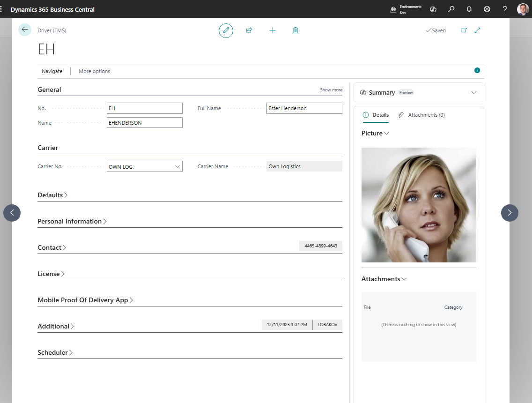This screenshot has width=532, height=403.
Task: Click the Environment Dev indicator
Action: pyautogui.click(x=406, y=9)
